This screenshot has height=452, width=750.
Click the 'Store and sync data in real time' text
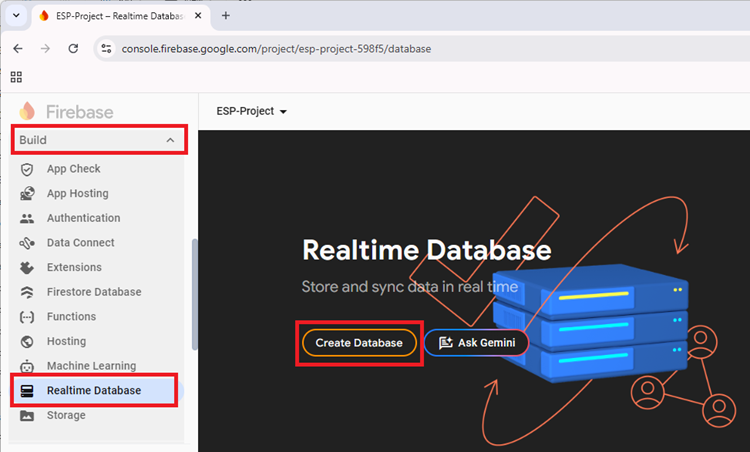point(409,287)
